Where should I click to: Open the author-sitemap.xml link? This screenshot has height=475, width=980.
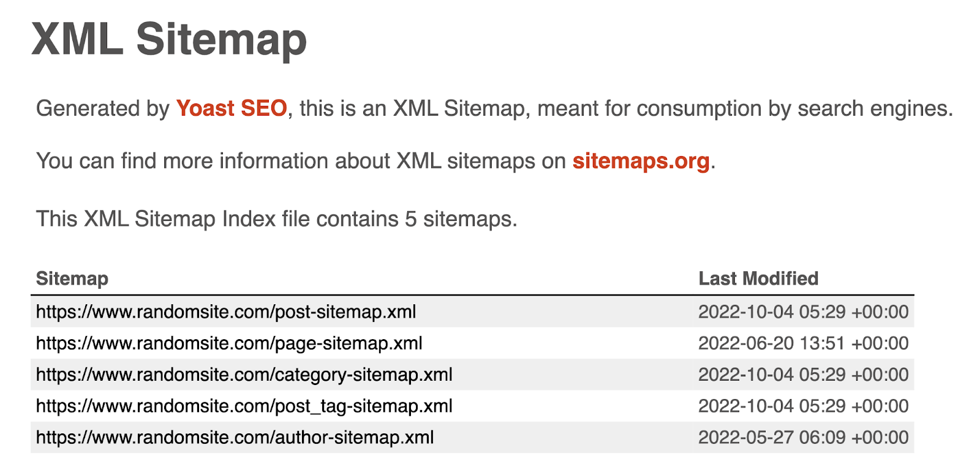point(235,438)
